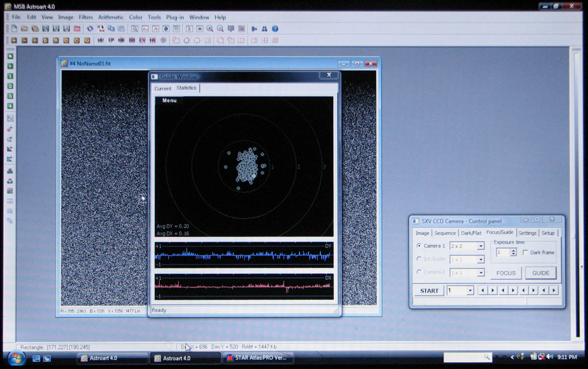Click the blue refresh arrows toolbar icon
The width and height of the screenshot is (588, 369).
(x=90, y=29)
